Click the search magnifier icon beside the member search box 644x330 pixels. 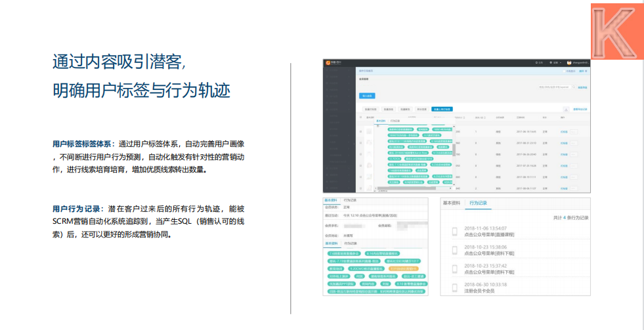[574, 87]
